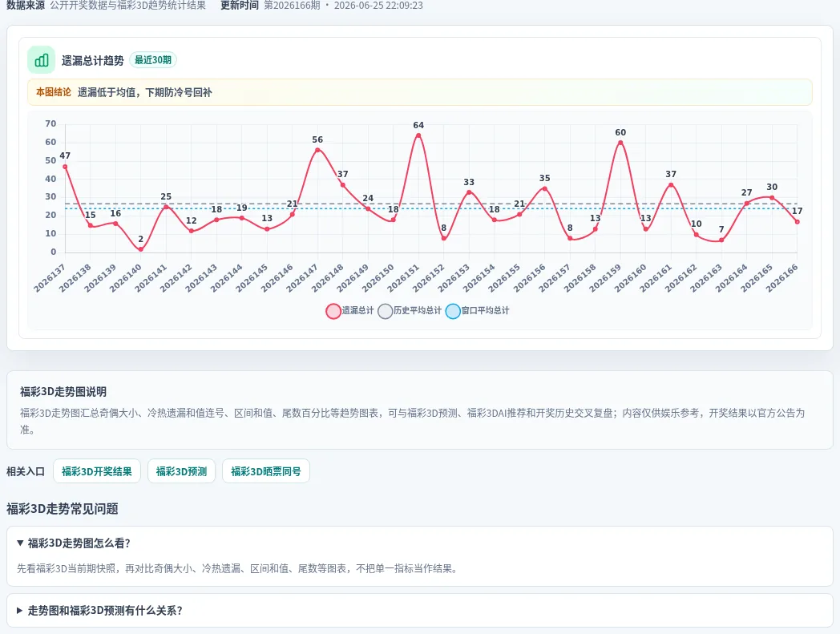Click the data point labeled 64
This screenshot has width=840, height=634.
[x=418, y=135]
